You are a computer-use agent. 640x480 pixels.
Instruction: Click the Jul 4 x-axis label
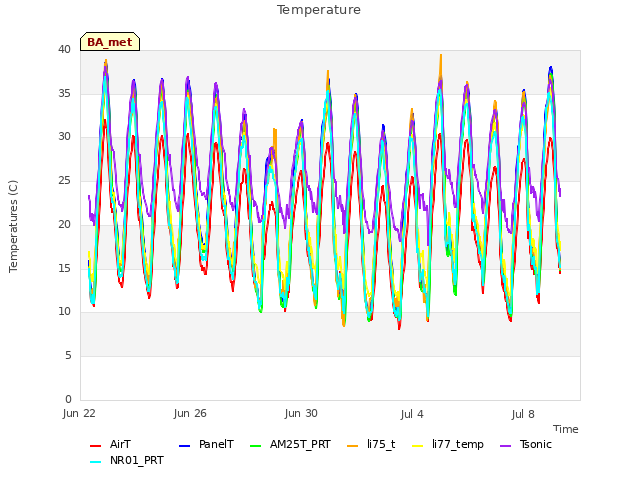point(412,414)
